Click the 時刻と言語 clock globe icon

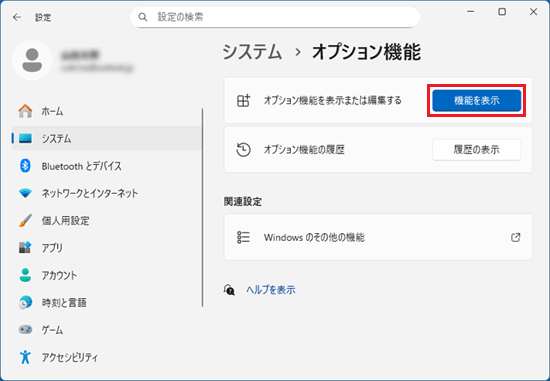(25, 302)
